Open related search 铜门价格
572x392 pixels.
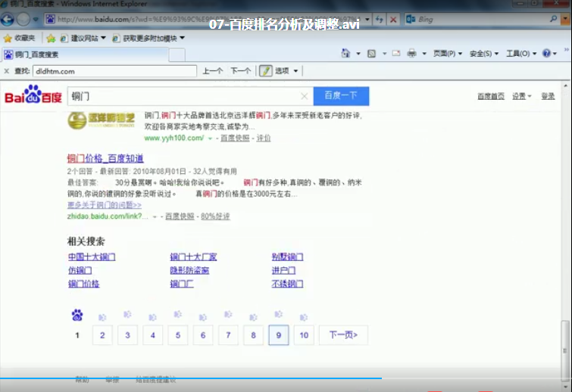83,284
